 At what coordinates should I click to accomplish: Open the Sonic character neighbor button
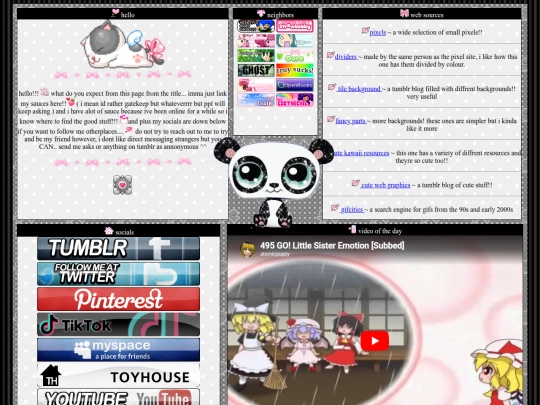click(256, 26)
